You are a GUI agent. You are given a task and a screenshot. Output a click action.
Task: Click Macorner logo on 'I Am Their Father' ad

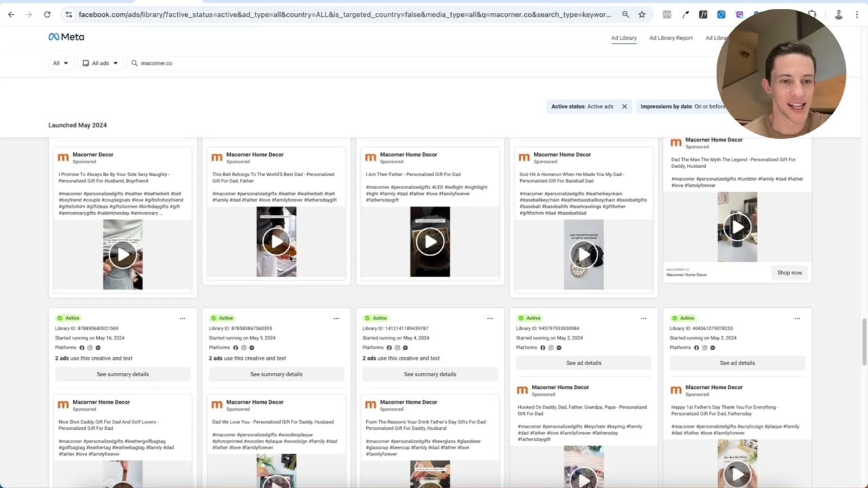tap(370, 157)
